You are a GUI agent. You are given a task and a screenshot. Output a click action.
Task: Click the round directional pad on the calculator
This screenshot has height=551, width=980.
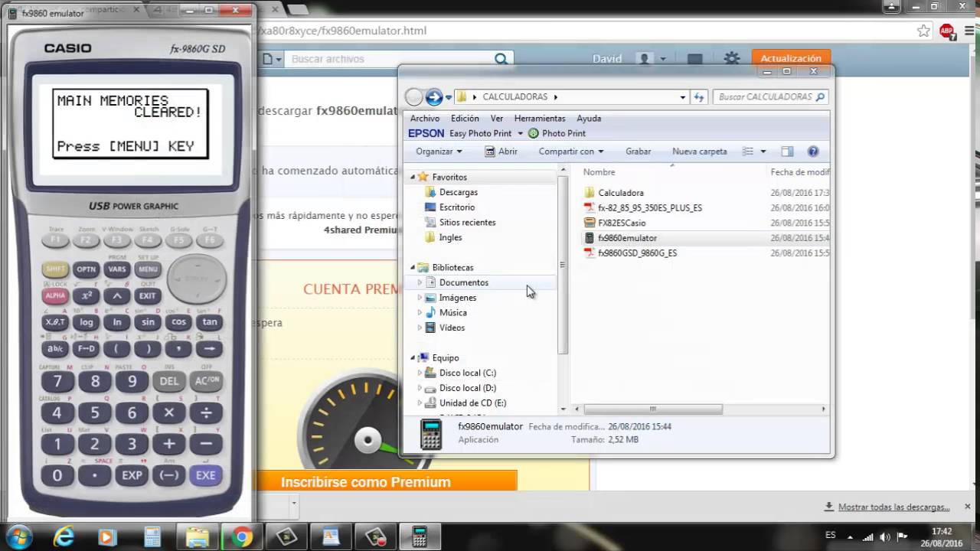pyautogui.click(x=197, y=279)
